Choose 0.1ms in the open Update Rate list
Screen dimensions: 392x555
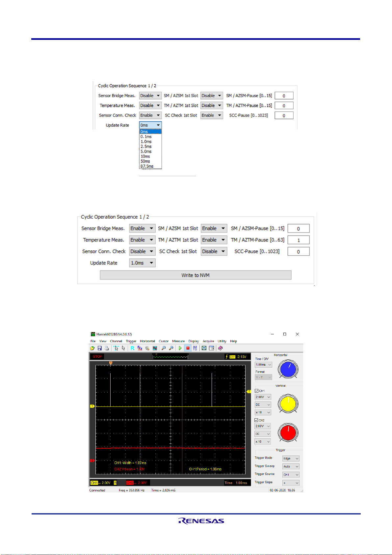coord(150,137)
